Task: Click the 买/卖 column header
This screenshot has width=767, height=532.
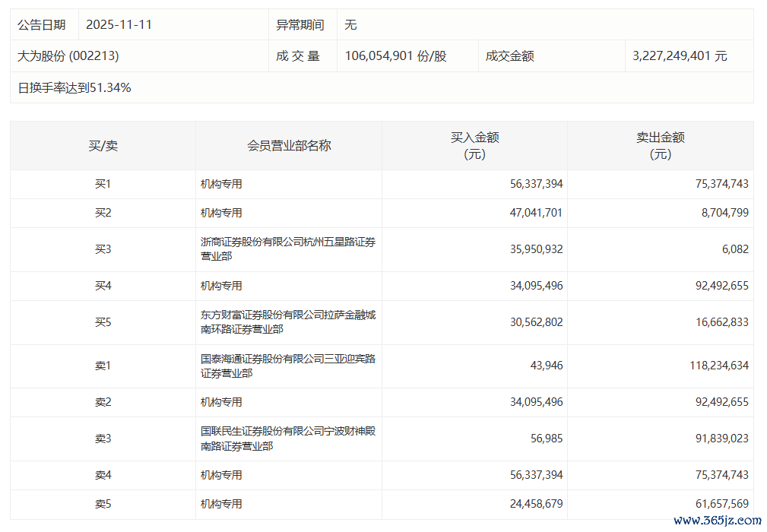Action: (103, 146)
